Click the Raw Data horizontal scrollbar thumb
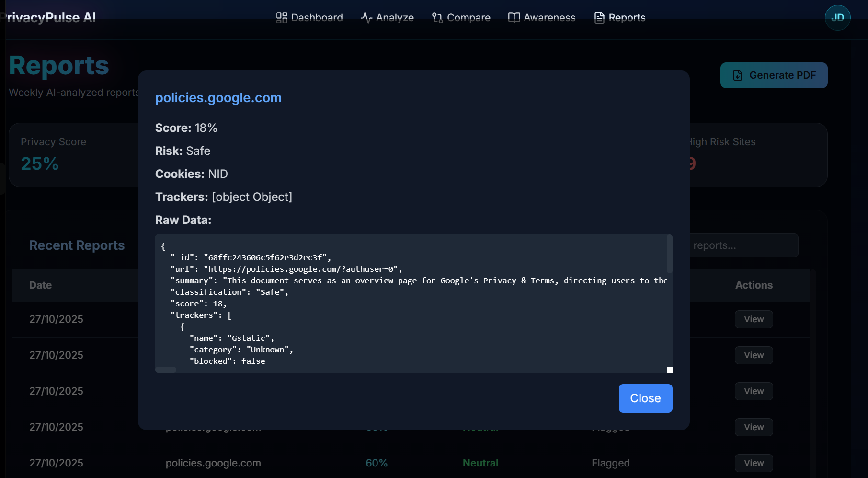The height and width of the screenshot is (478, 868). click(166, 370)
